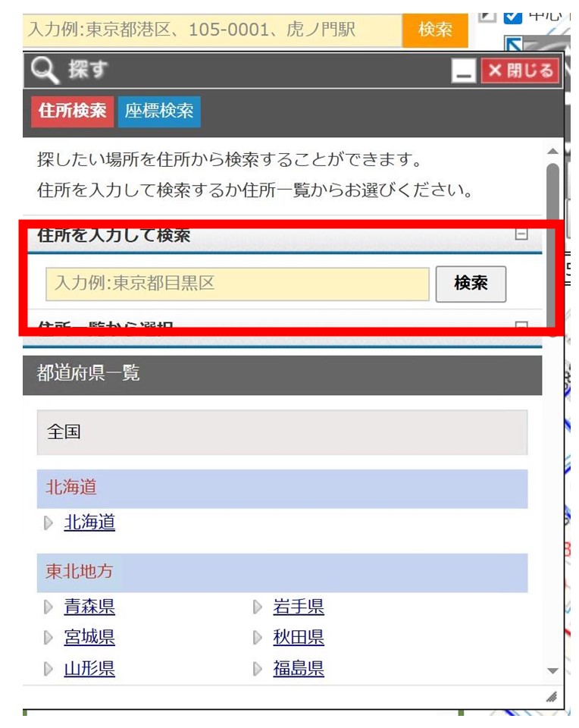The image size is (579, 728).
Task: Collapse the 住所を入力して検索 section
Action: coord(521,234)
